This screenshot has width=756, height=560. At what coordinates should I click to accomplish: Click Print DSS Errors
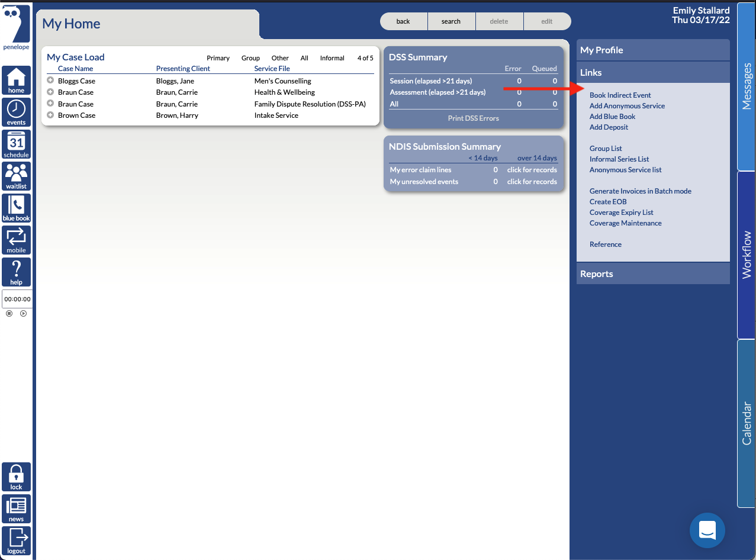(x=474, y=118)
